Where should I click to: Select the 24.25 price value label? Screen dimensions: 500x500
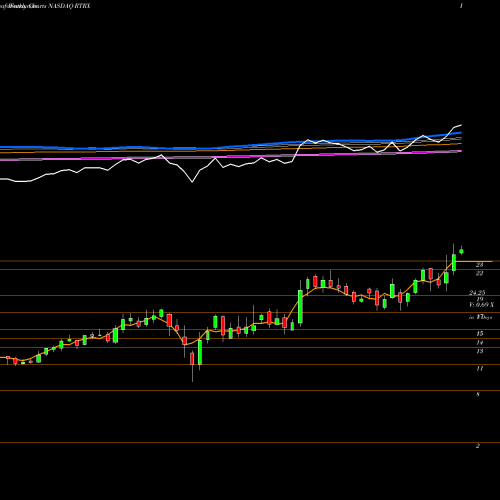[477, 293]
